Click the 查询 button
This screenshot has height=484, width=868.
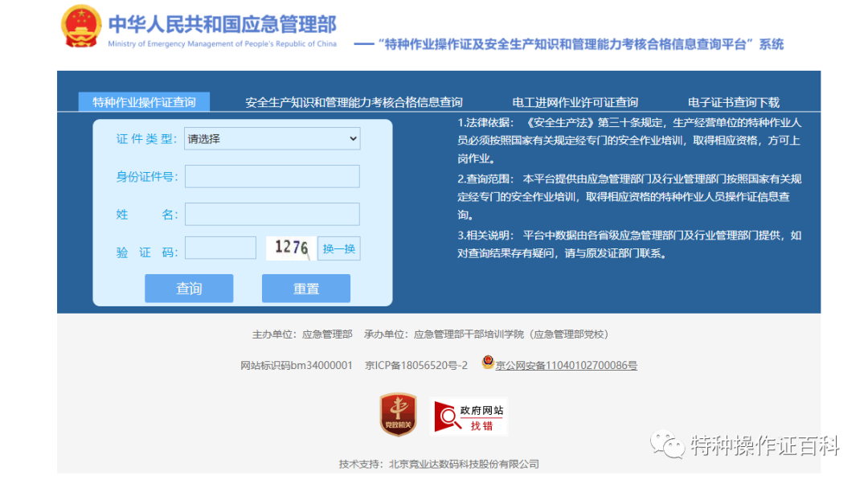click(x=189, y=288)
